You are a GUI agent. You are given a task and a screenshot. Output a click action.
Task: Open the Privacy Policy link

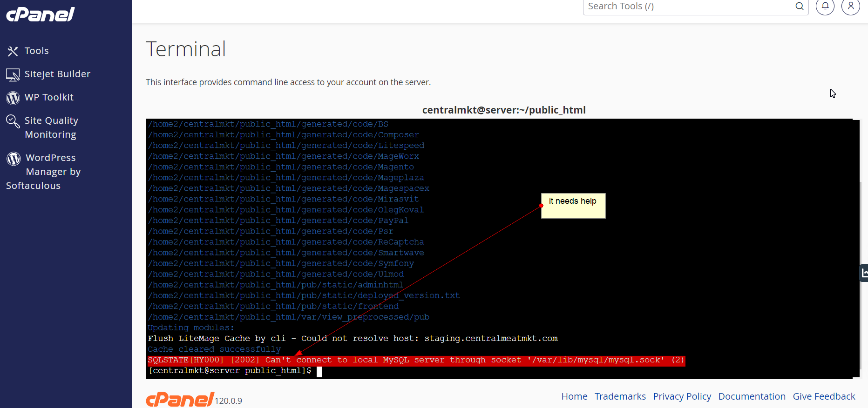(x=682, y=396)
